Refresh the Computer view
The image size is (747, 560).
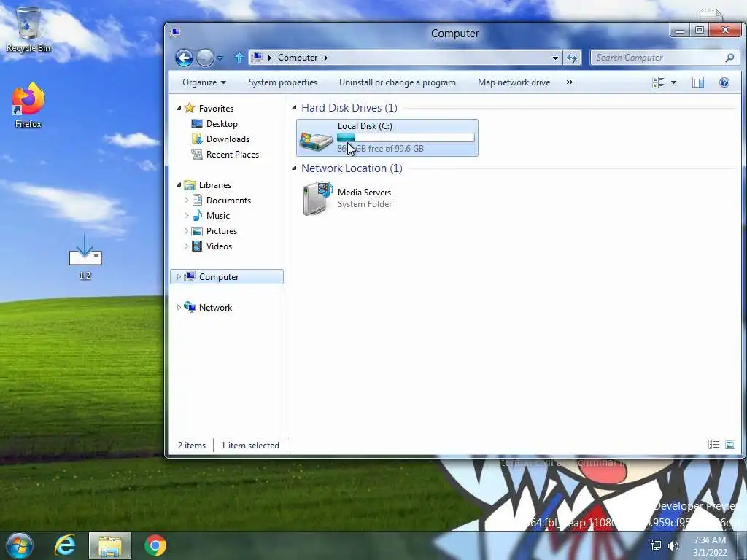point(572,58)
